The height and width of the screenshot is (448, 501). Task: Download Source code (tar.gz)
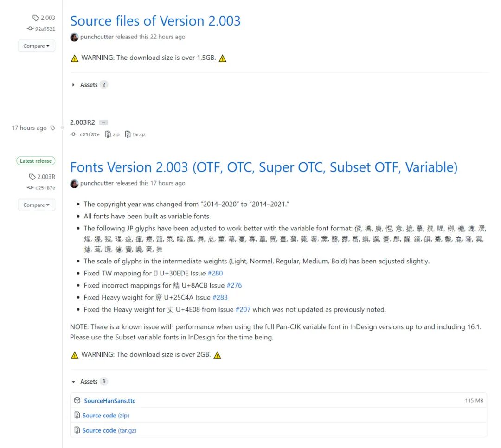[109, 430]
